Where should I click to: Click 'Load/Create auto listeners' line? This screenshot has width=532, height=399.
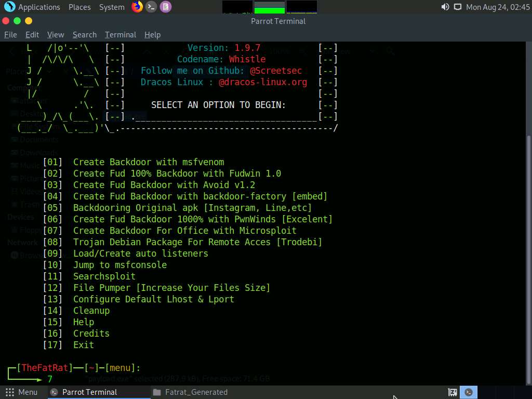point(141,254)
